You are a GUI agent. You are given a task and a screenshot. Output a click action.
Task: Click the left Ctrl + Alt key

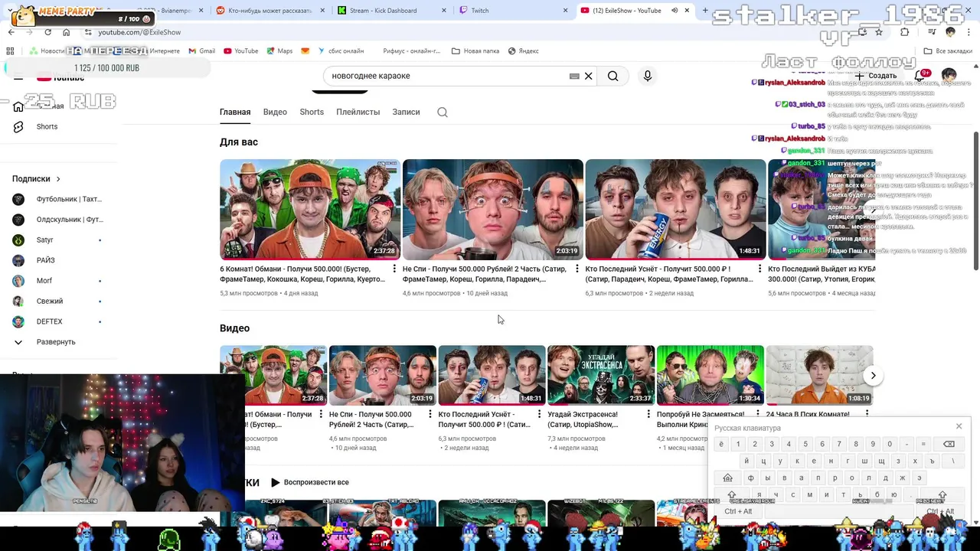pyautogui.click(x=738, y=511)
